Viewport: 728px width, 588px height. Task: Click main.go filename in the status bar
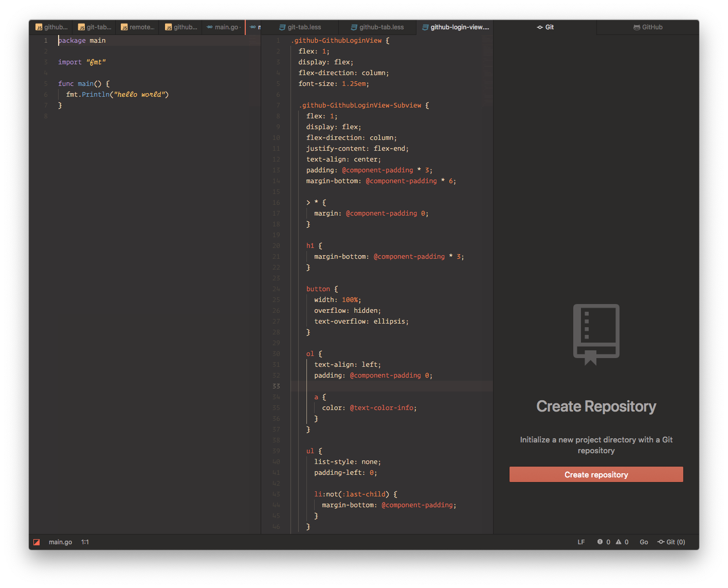point(60,541)
